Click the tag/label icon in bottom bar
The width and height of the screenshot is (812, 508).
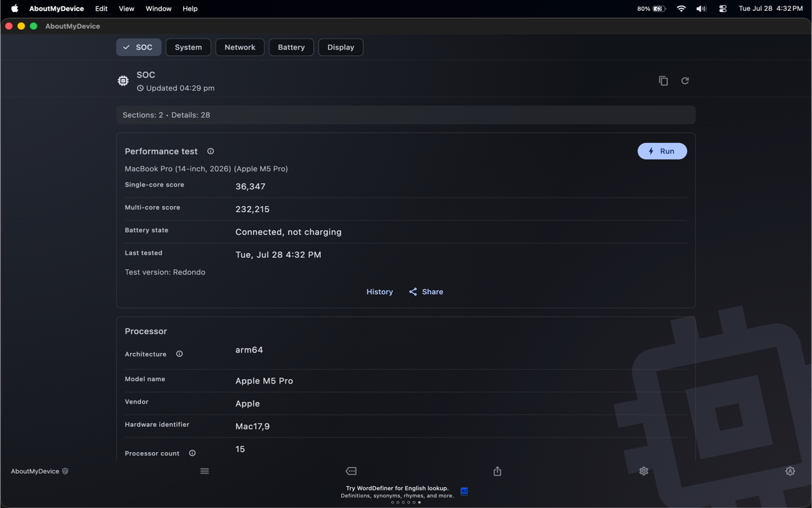[351, 471]
